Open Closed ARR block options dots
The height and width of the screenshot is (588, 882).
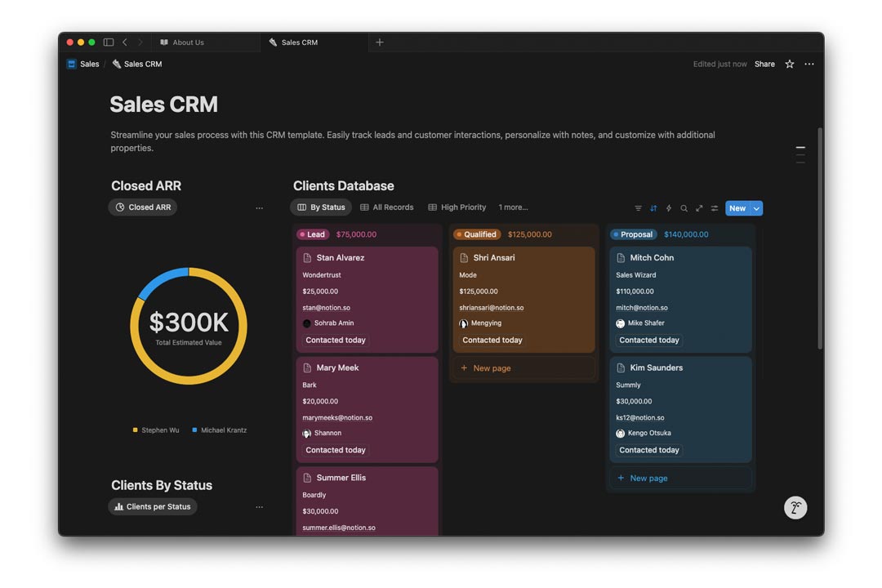[260, 207]
